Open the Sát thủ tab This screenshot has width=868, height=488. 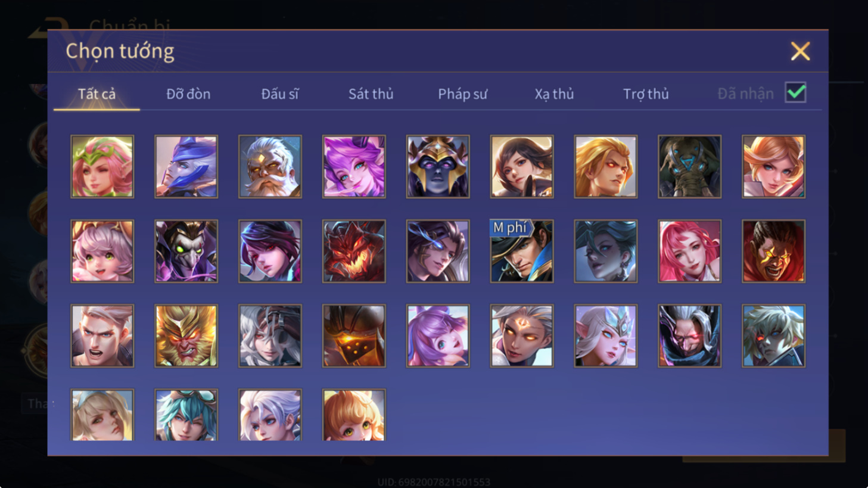coord(371,94)
